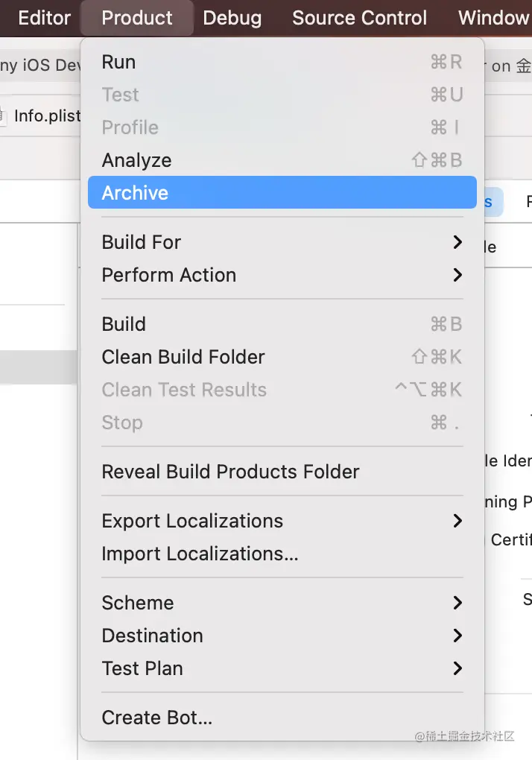Select the Build command

282,324
